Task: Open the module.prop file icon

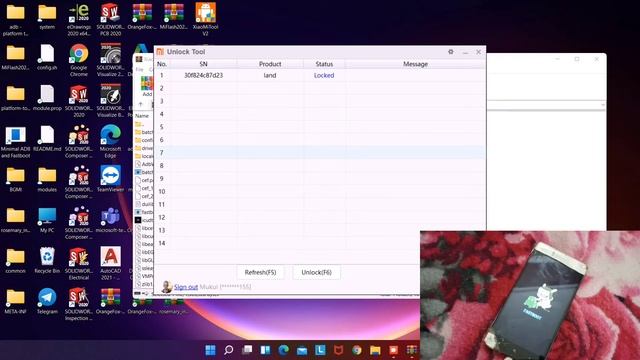Action: coord(47,98)
